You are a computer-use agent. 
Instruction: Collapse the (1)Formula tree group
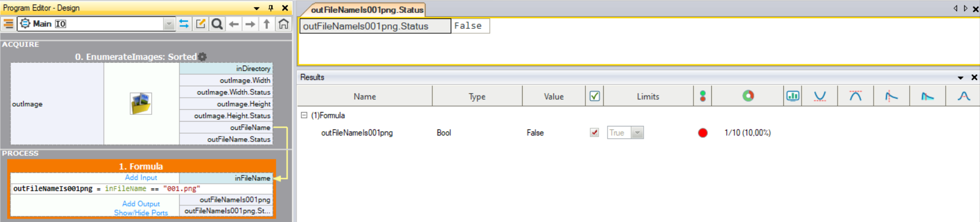coord(304,115)
